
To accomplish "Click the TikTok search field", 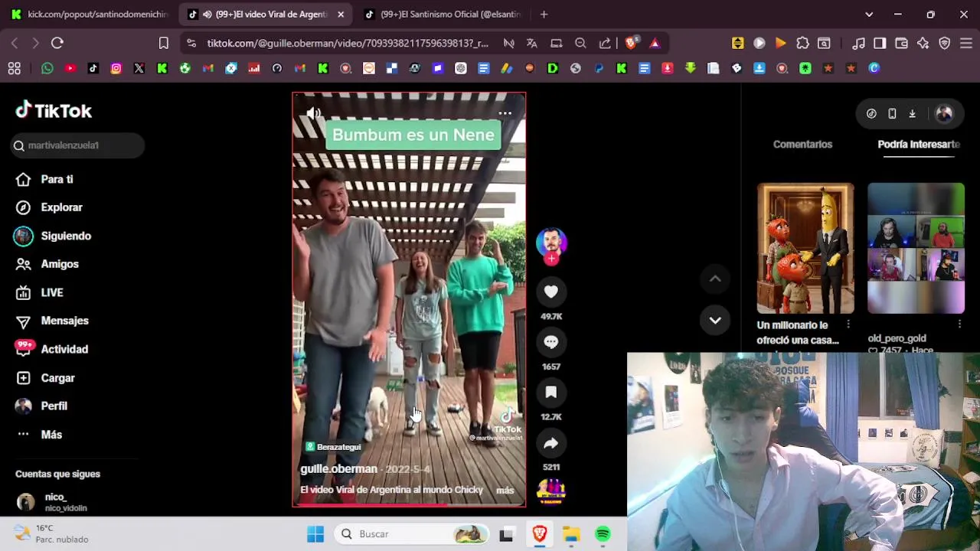I will [78, 145].
